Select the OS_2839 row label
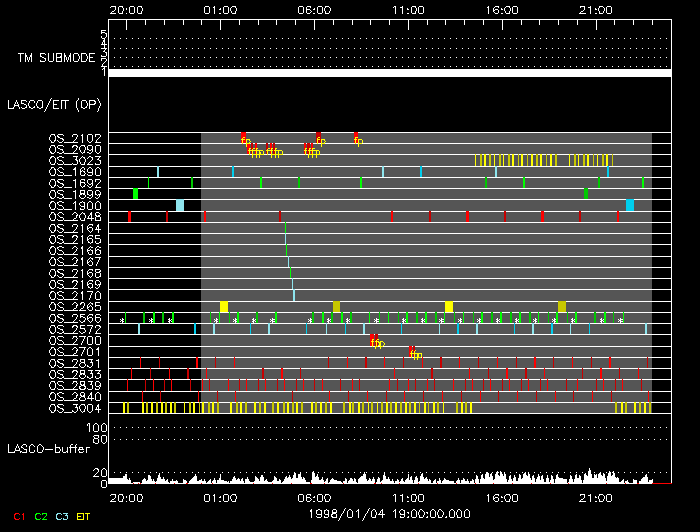Image resolution: width=700 pixels, height=532 pixels. coord(75,386)
